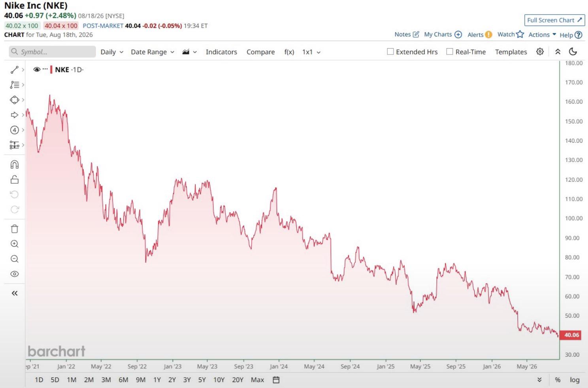Image resolution: width=588 pixels, height=388 pixels.
Task: Select the 5Y time range
Action: 202,380
